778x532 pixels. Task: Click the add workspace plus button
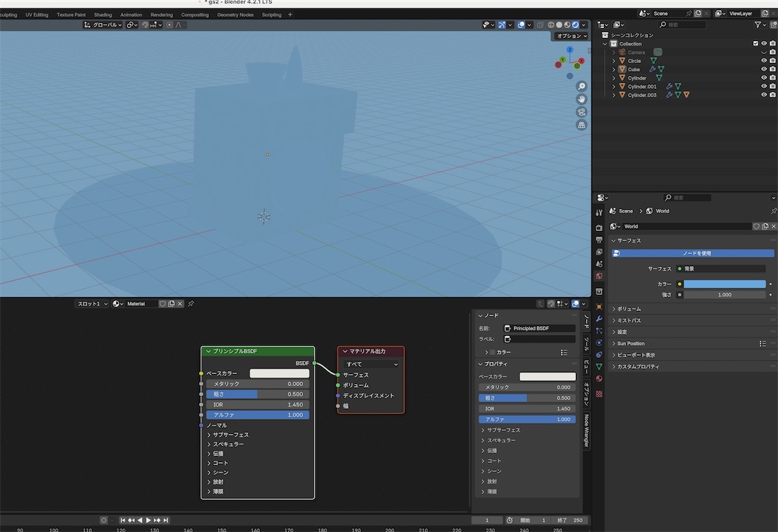(289, 15)
